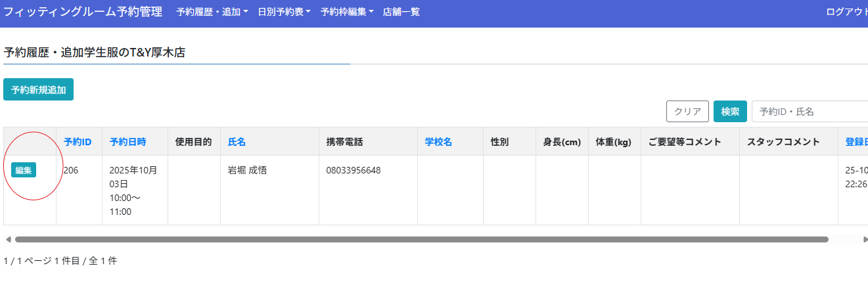Go to 店舗一覧 in the navbar

point(401,12)
